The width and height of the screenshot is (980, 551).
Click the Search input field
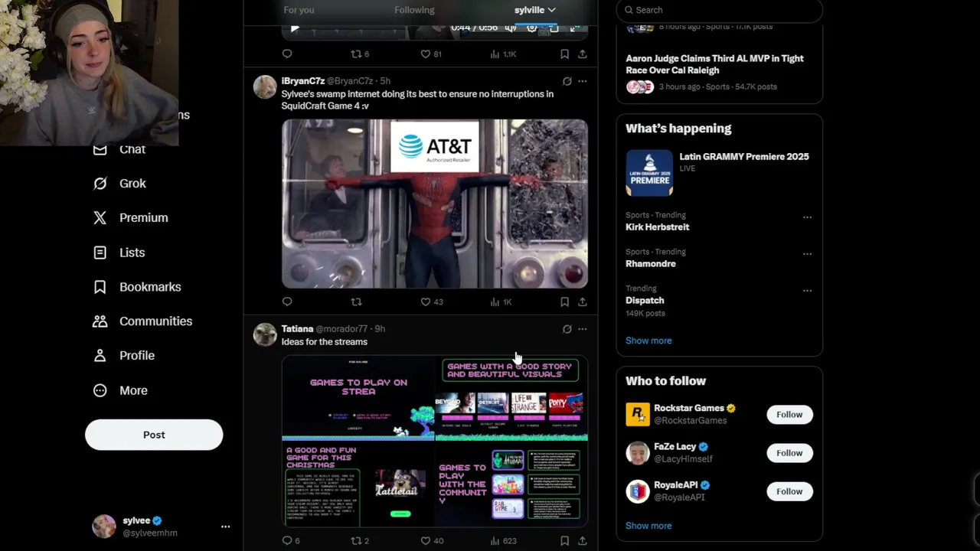(720, 10)
